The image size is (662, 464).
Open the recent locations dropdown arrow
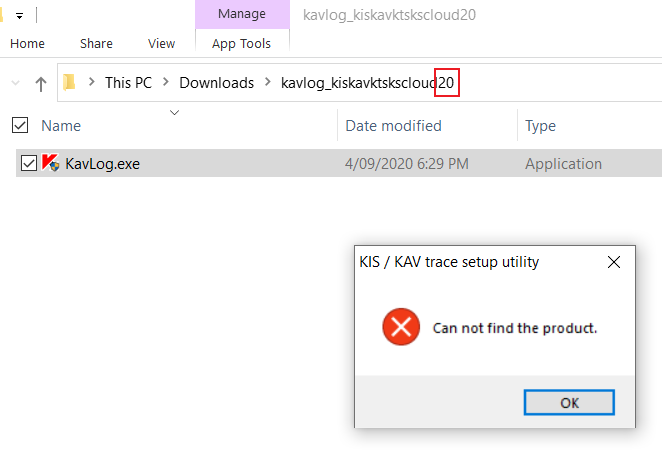tap(15, 84)
